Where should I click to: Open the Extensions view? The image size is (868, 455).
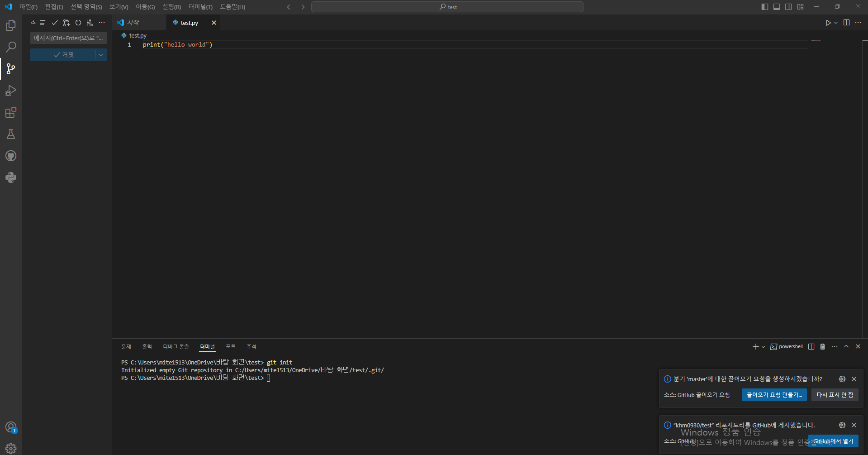coord(11,112)
